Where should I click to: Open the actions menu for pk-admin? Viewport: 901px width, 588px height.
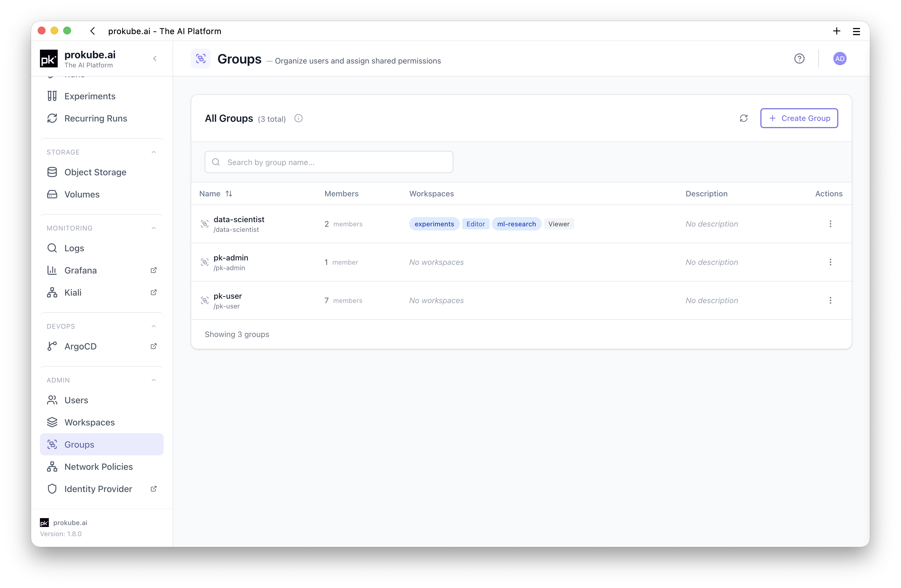coord(830,262)
